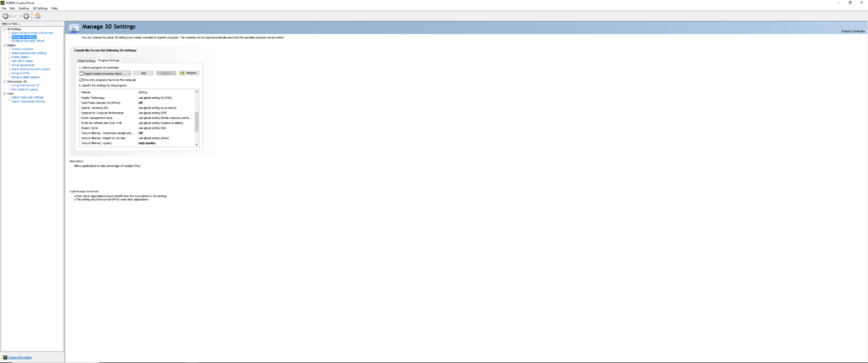Click Restore Defaults link
This screenshot has width=868, height=363.
pyautogui.click(x=852, y=30)
